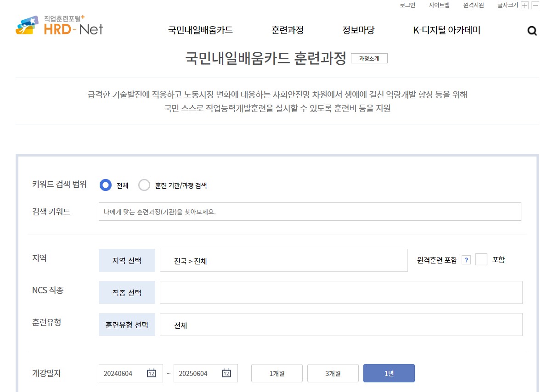Enable the 포함 checkbox for remote training

481,259
